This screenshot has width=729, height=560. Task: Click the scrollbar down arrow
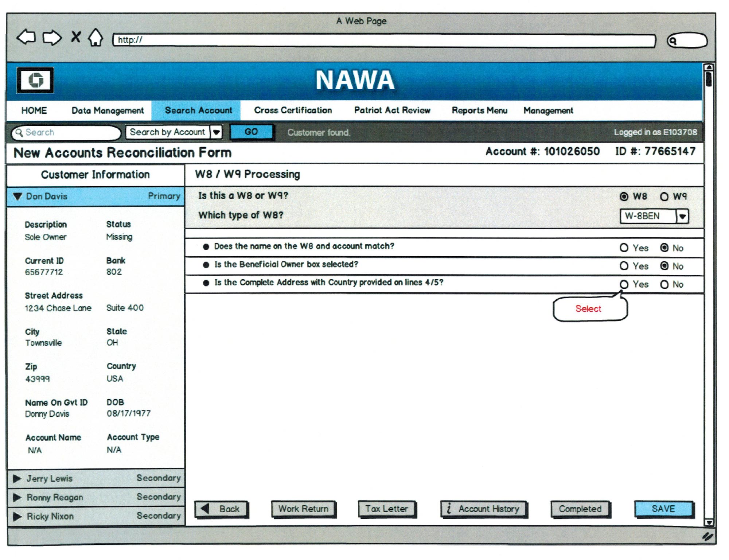[x=709, y=522]
